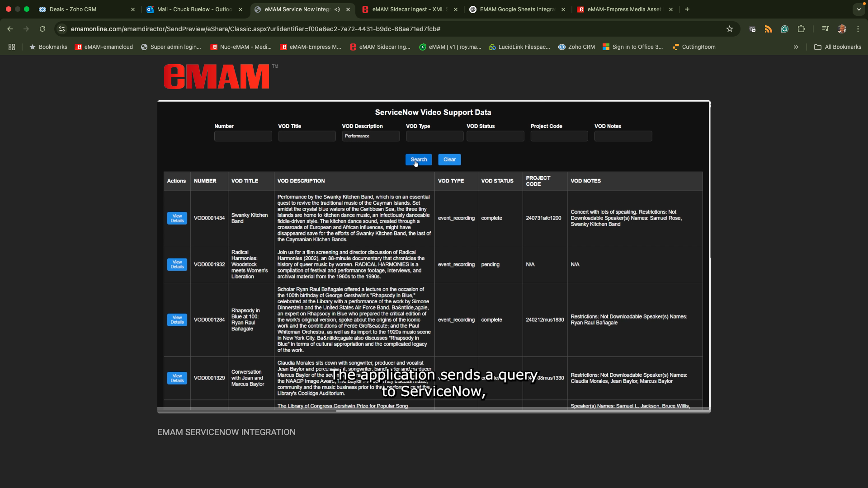
Task: Expand the tab search dropdown arrow
Action: click(859, 9)
